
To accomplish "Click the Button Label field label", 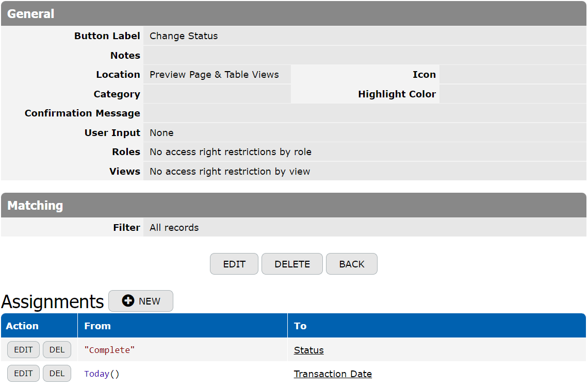I will 107,36.
